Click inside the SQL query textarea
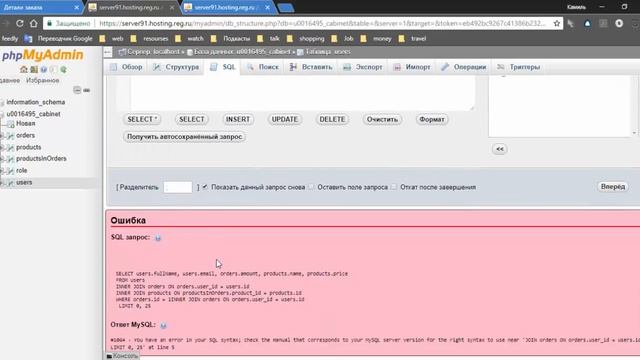Screen dimensions: 640x360 point(302,92)
